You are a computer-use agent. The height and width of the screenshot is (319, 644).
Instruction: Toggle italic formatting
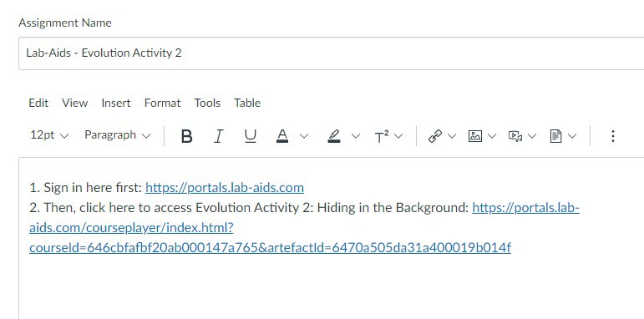[219, 136]
